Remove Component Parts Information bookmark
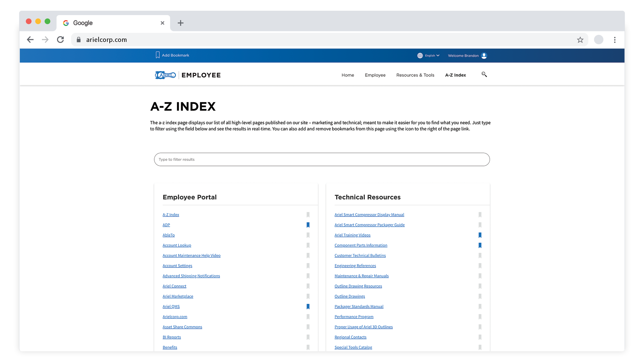This screenshot has height=362, width=644. coord(480,245)
